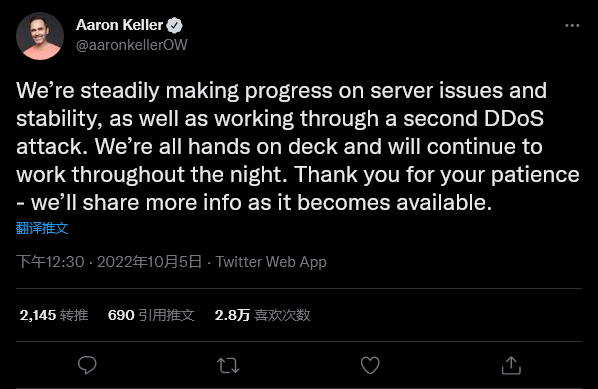This screenshot has height=389, width=598.
Task: Click the "Thank you for your patience" sentence
Action: [437, 175]
